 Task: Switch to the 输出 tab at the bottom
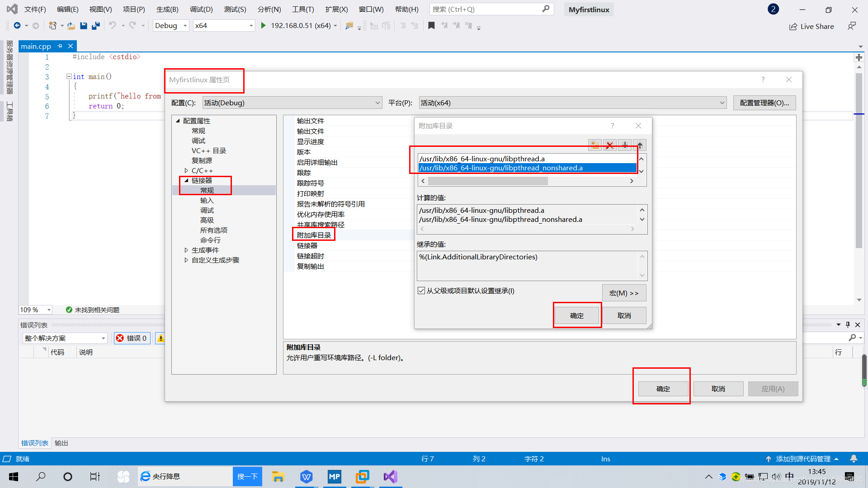(x=61, y=443)
